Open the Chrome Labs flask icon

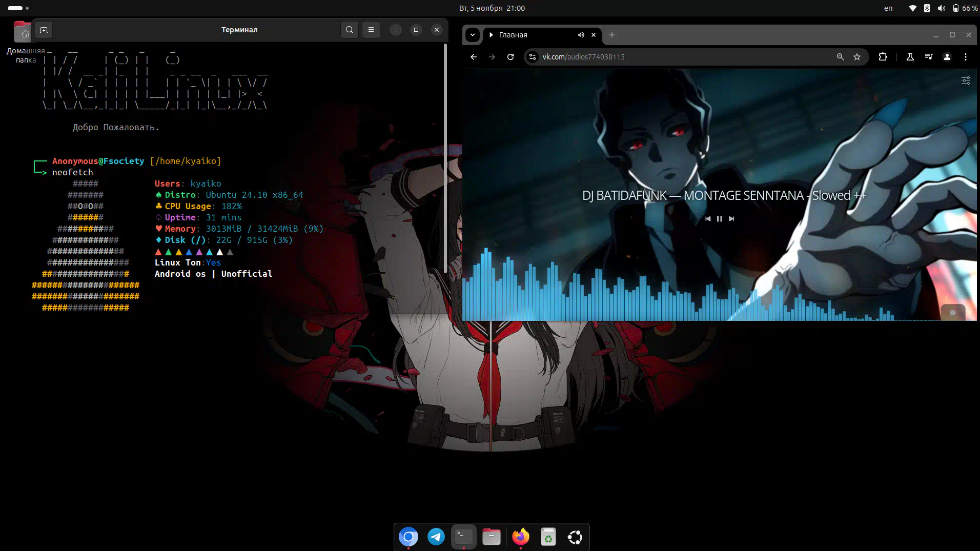pos(910,57)
